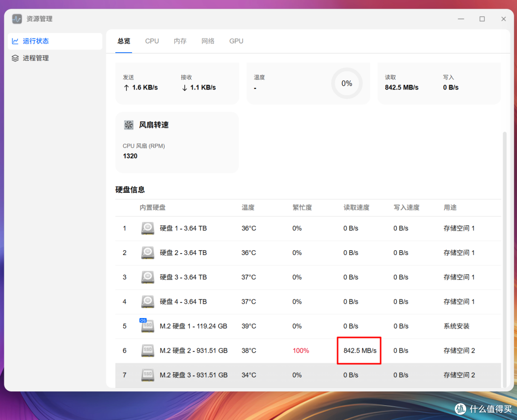
Task: Switch to the GPU tab
Action: click(236, 41)
